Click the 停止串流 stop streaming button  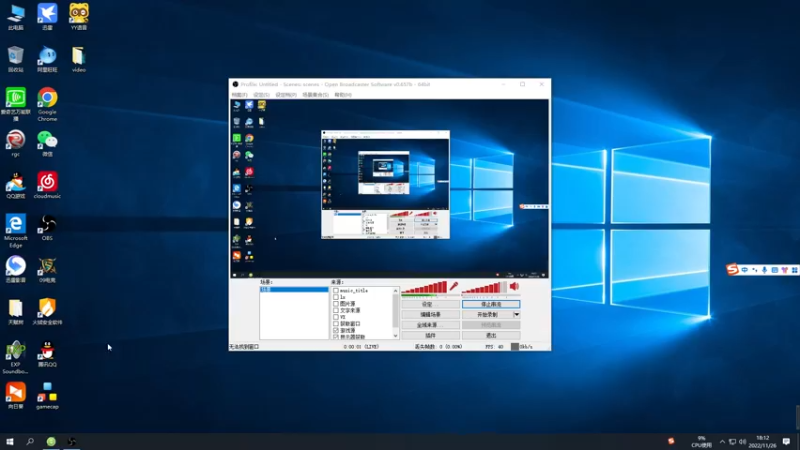click(491, 304)
